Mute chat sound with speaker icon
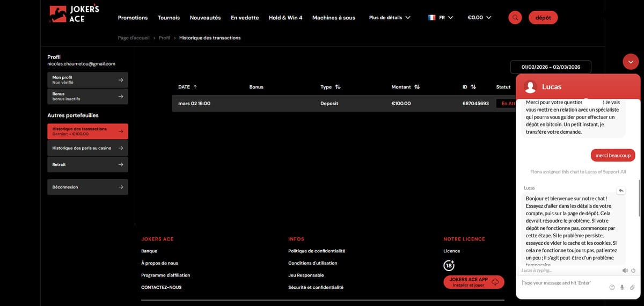 tap(625, 271)
